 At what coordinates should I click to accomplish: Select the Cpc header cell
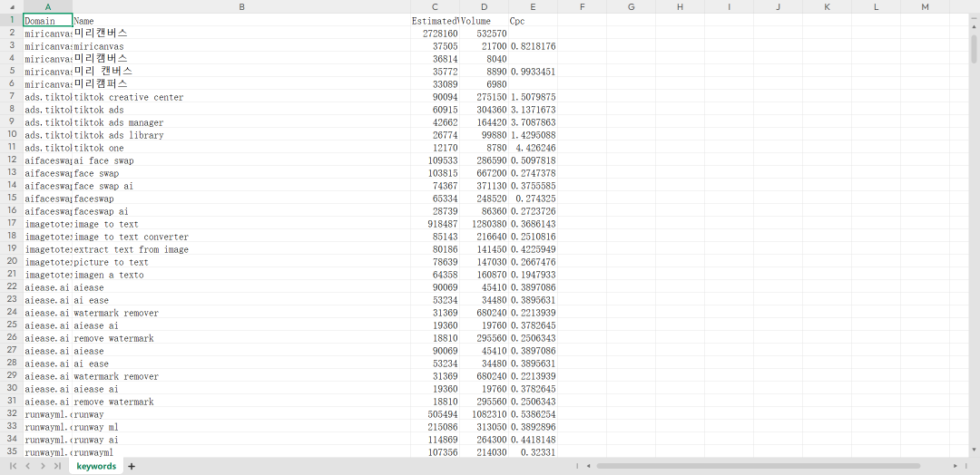coord(533,21)
